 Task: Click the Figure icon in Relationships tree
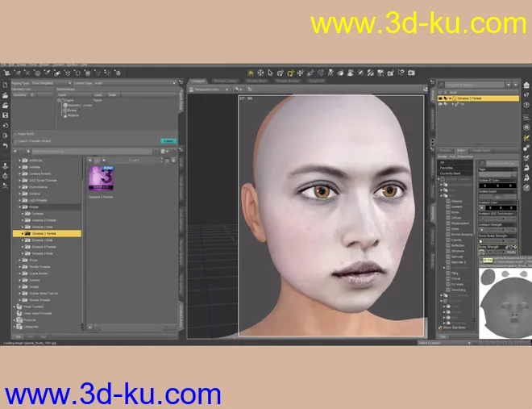[x=62, y=101]
